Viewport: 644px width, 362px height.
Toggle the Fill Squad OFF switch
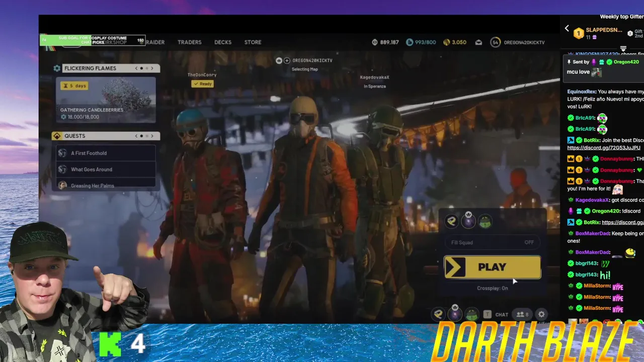coord(492,242)
